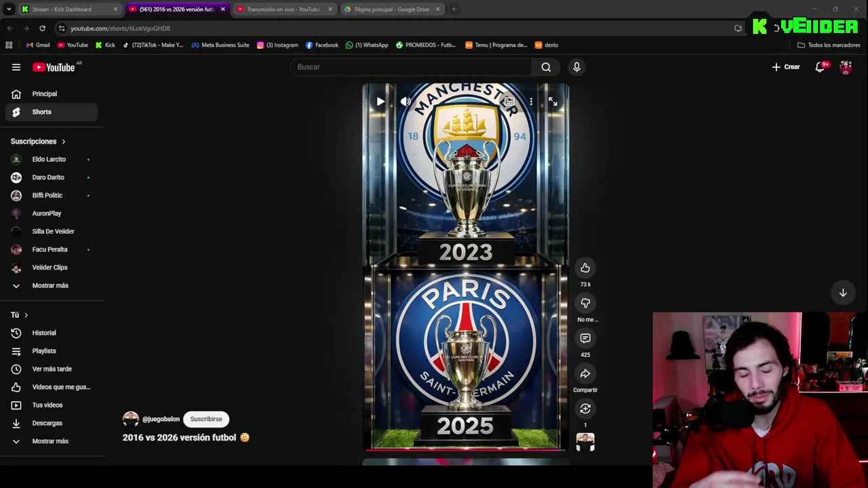Go to Principal in sidebar

click(x=52, y=94)
